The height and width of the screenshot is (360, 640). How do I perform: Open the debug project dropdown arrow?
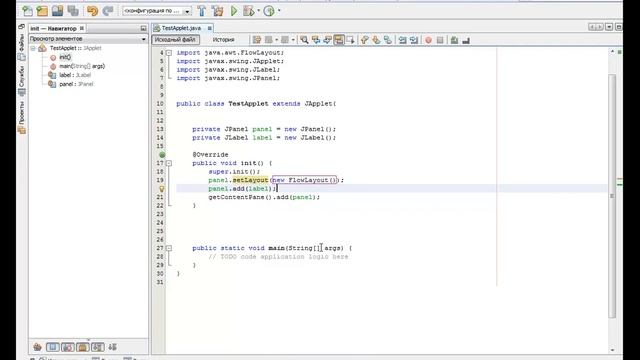258,11
